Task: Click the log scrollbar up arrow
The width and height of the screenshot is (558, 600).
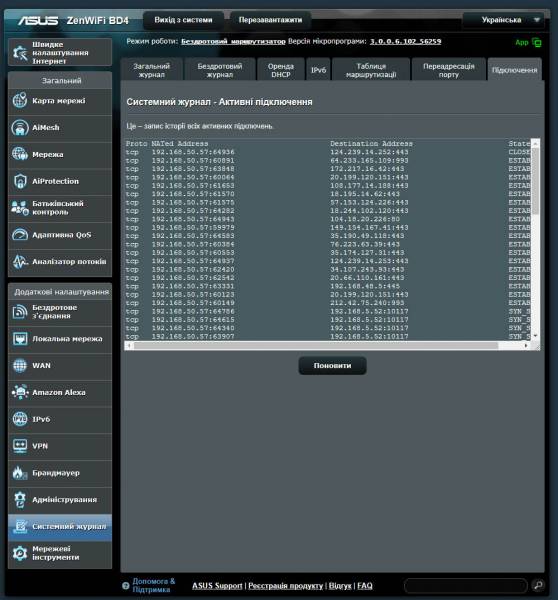Action: (535, 143)
